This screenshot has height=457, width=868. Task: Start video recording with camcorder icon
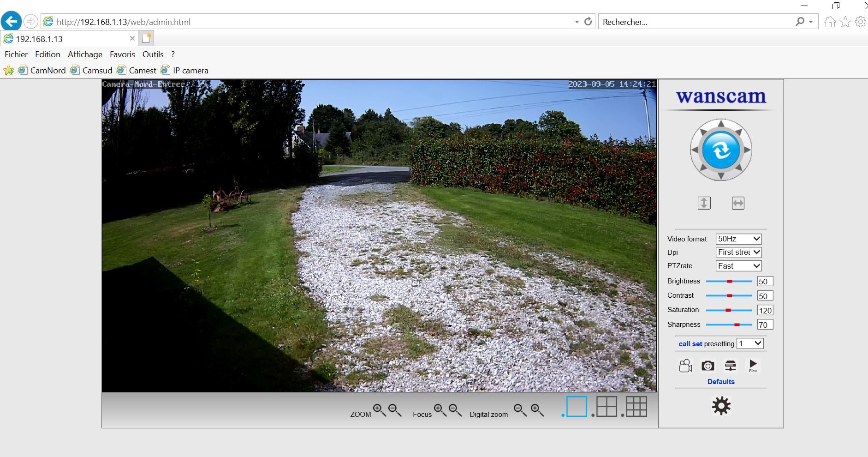(x=685, y=366)
